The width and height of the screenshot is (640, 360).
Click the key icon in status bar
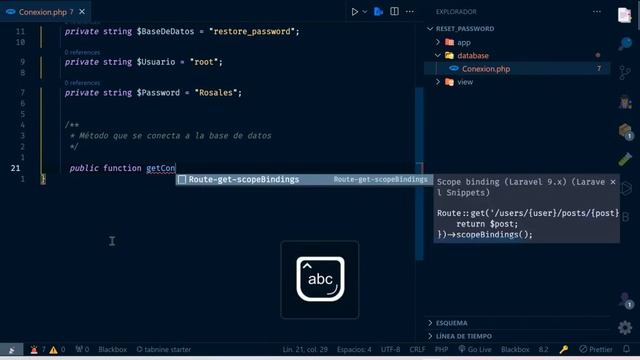pyautogui.click(x=564, y=349)
